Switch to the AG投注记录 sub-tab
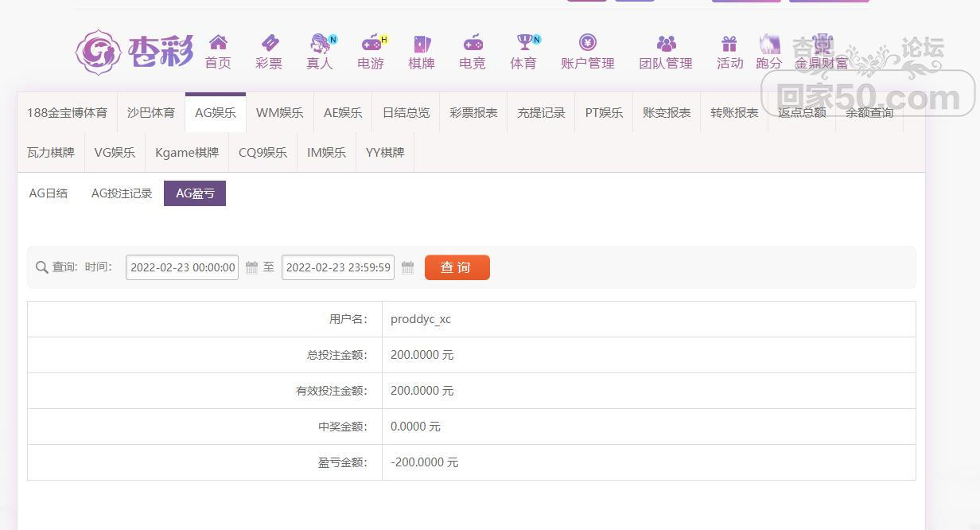 pos(122,193)
